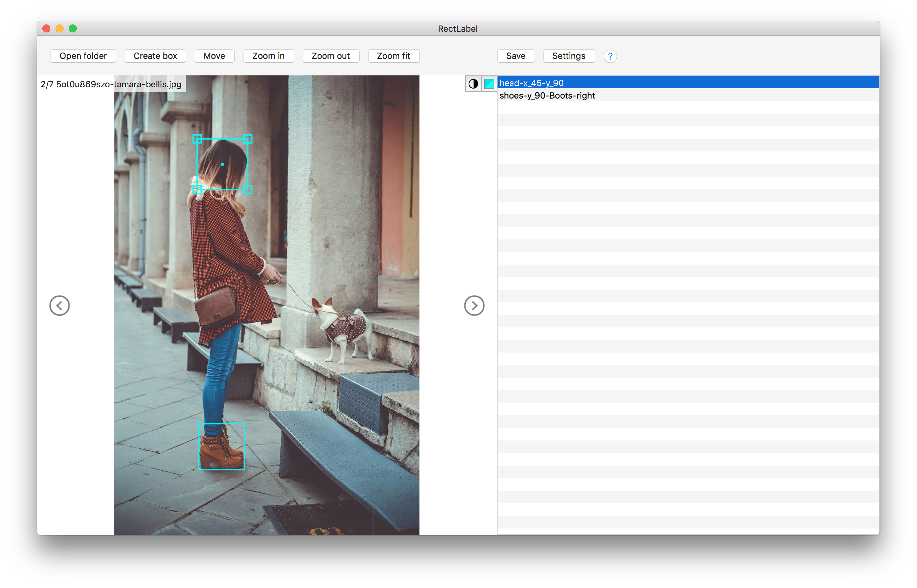Click the Zoom in tool
The width and height of the screenshot is (917, 588).
[267, 56]
